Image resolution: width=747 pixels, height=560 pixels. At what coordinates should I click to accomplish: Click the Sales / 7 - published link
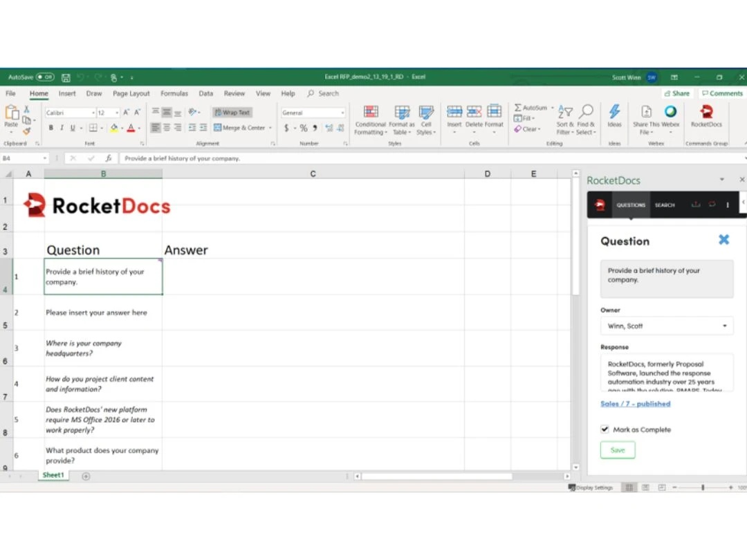pos(635,404)
